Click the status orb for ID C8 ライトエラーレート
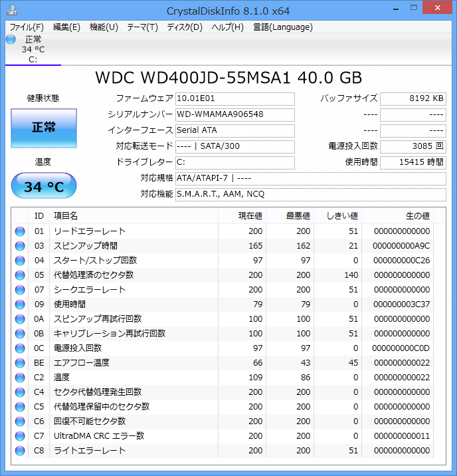Image resolution: width=457 pixels, height=476 pixels. pyautogui.click(x=20, y=451)
